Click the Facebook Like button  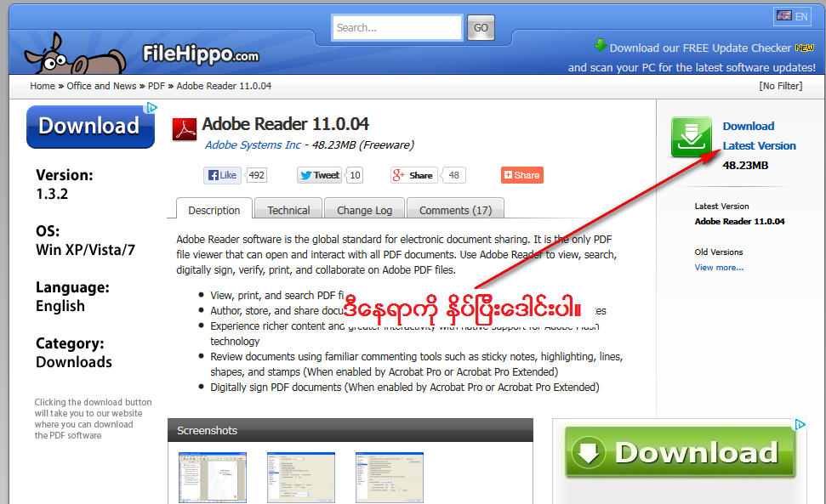[x=222, y=175]
